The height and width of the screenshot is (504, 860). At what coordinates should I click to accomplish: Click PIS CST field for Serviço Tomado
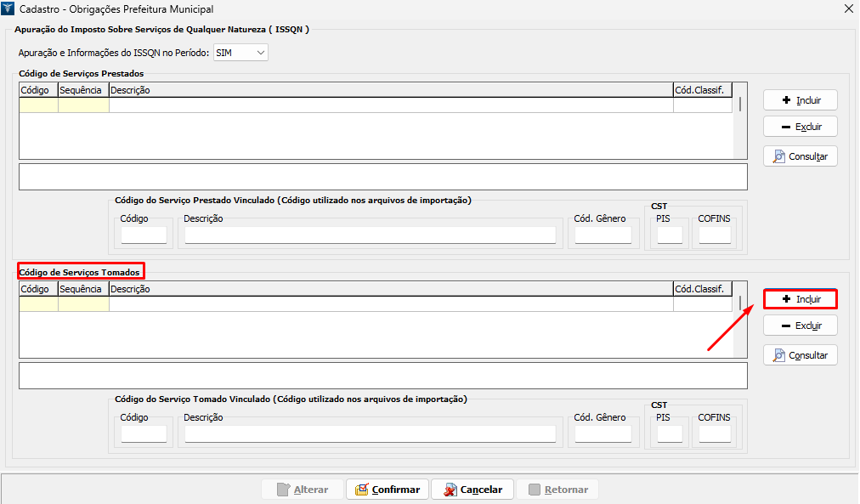(x=670, y=434)
